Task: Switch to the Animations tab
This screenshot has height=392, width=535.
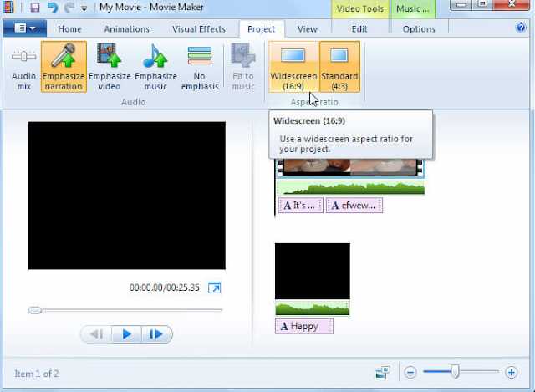Action: 126,29
